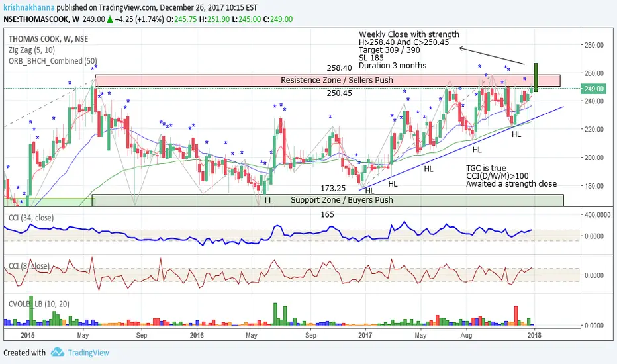Click the 260.00 price axis label
The image size is (617, 364).
coord(594,73)
